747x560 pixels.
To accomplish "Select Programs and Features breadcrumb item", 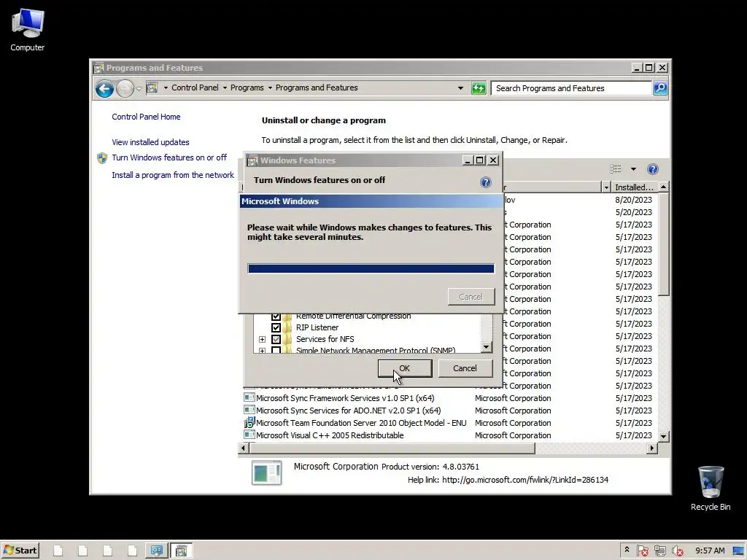I will (x=317, y=87).
